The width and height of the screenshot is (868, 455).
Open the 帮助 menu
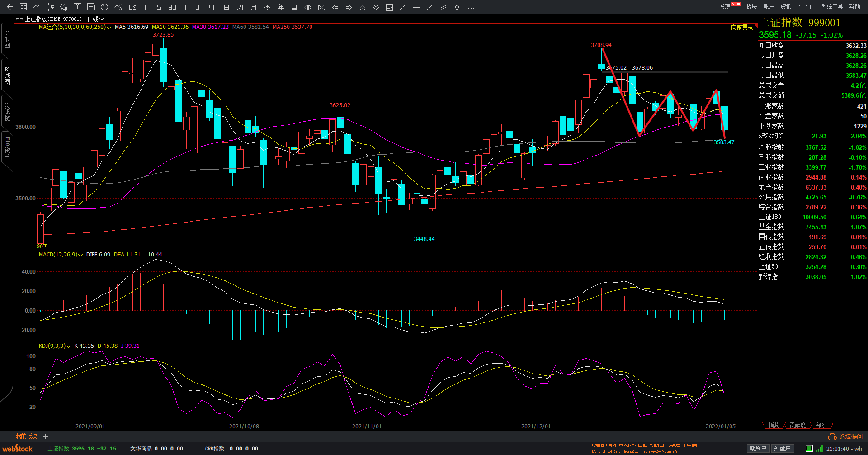point(854,6)
